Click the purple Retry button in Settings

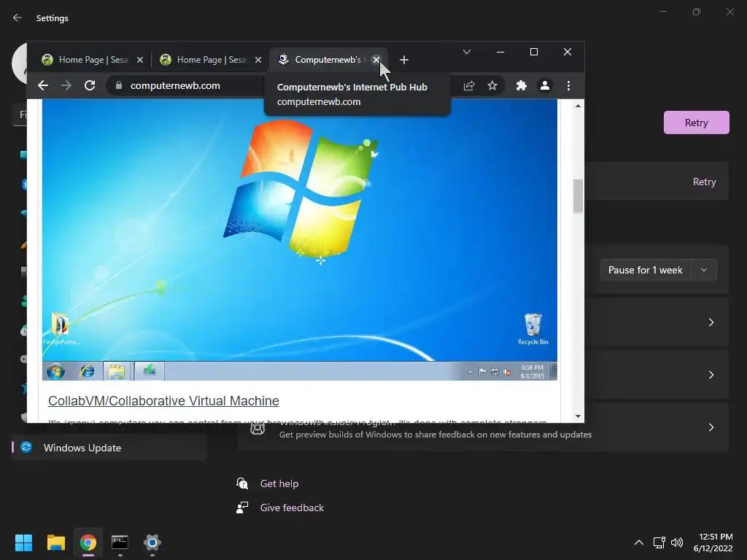tap(696, 122)
